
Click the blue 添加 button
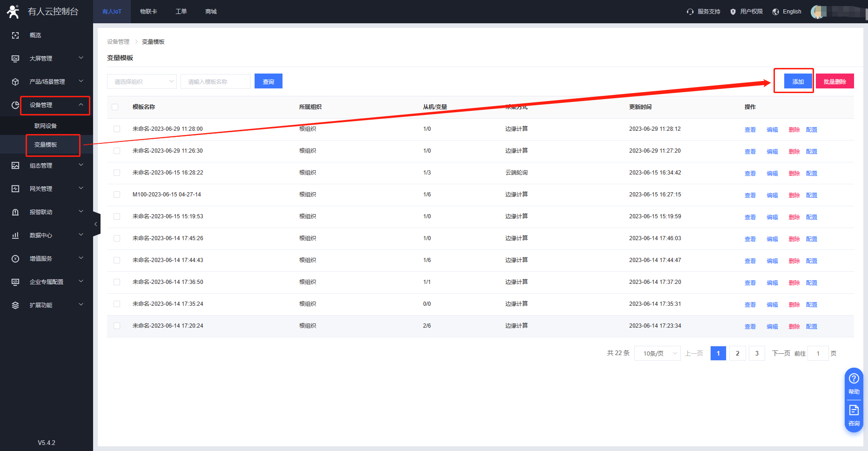tap(798, 81)
